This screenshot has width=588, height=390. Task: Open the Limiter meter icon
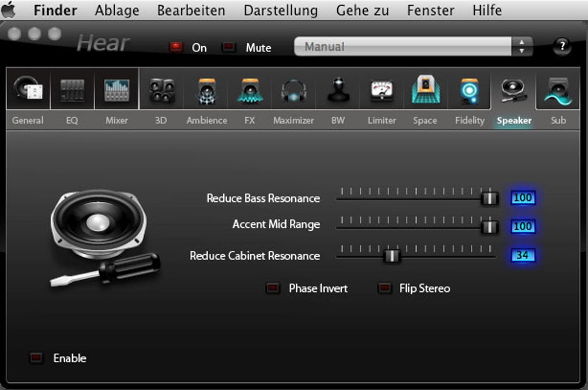(382, 91)
